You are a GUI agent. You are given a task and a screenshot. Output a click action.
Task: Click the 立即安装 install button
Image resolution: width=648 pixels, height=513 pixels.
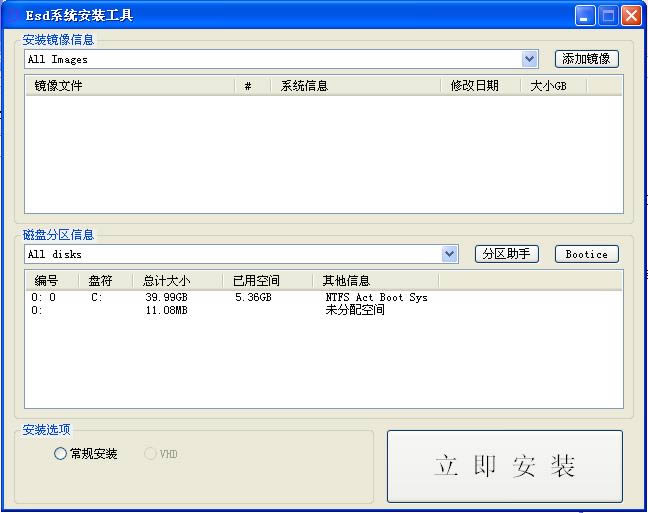coord(505,466)
